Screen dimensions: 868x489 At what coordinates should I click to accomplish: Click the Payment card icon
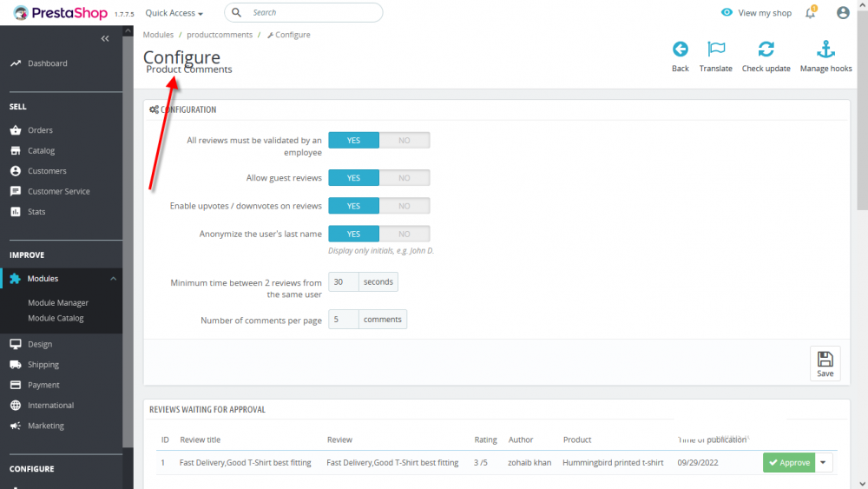pos(16,385)
